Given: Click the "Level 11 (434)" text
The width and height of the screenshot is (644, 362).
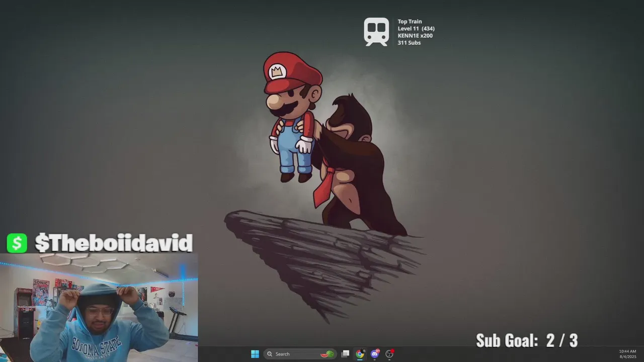Looking at the screenshot, I should tap(416, 29).
